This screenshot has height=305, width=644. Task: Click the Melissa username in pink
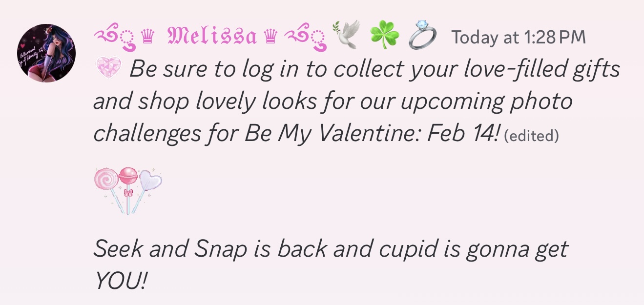212,37
